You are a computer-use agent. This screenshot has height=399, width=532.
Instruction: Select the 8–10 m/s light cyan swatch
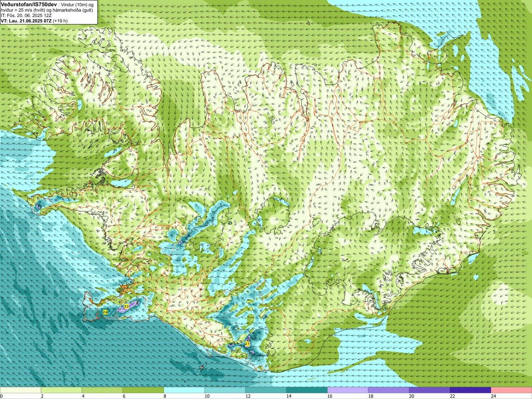click(x=184, y=390)
